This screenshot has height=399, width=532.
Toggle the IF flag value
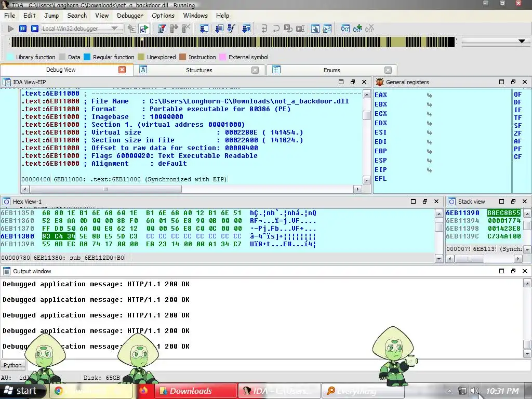click(x=518, y=110)
